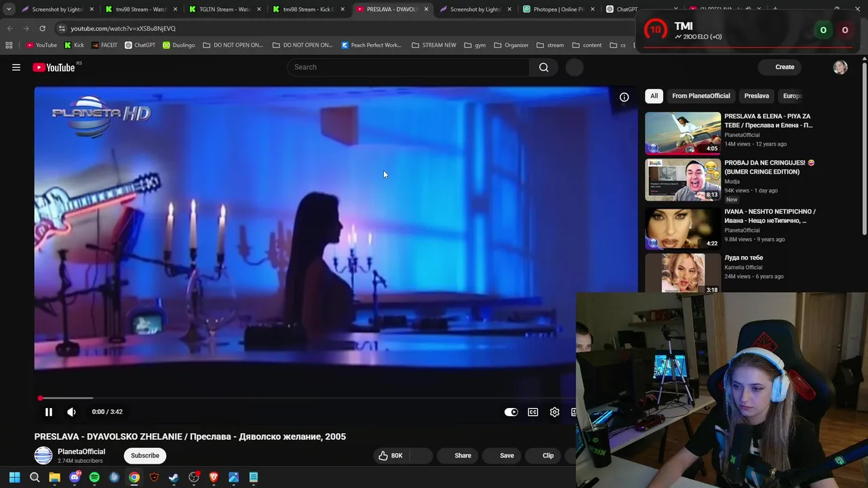Expand the Organizer bookmark folder

point(511,45)
